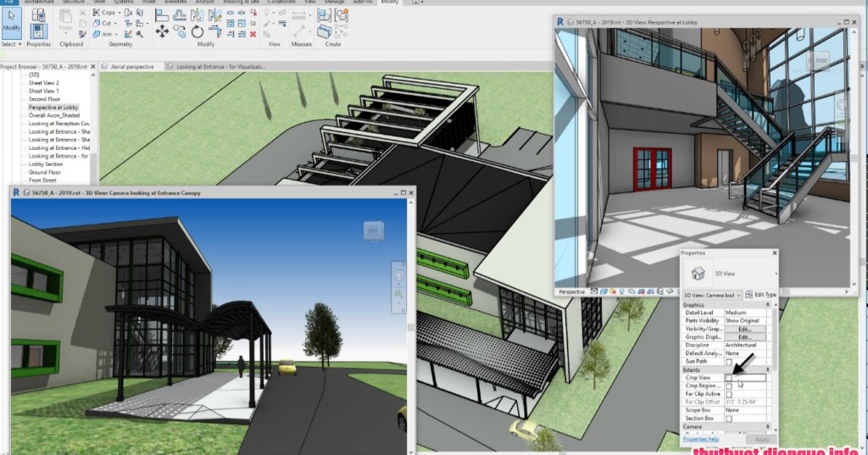Click the Far Clip Offset value field
868x455 pixels.
click(745, 402)
